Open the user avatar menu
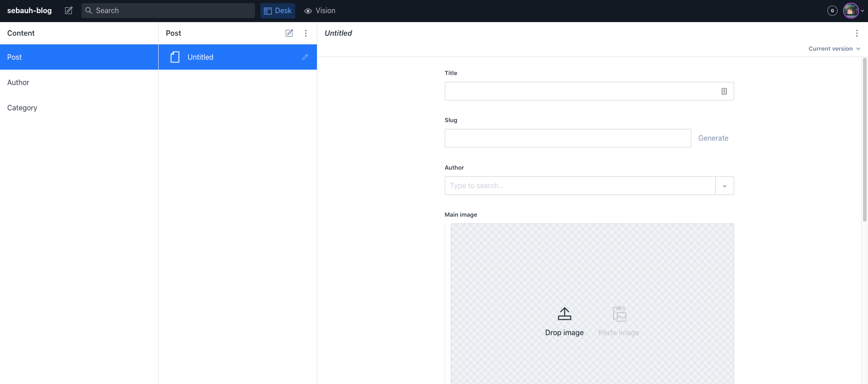The image size is (868, 384). pyautogui.click(x=852, y=10)
